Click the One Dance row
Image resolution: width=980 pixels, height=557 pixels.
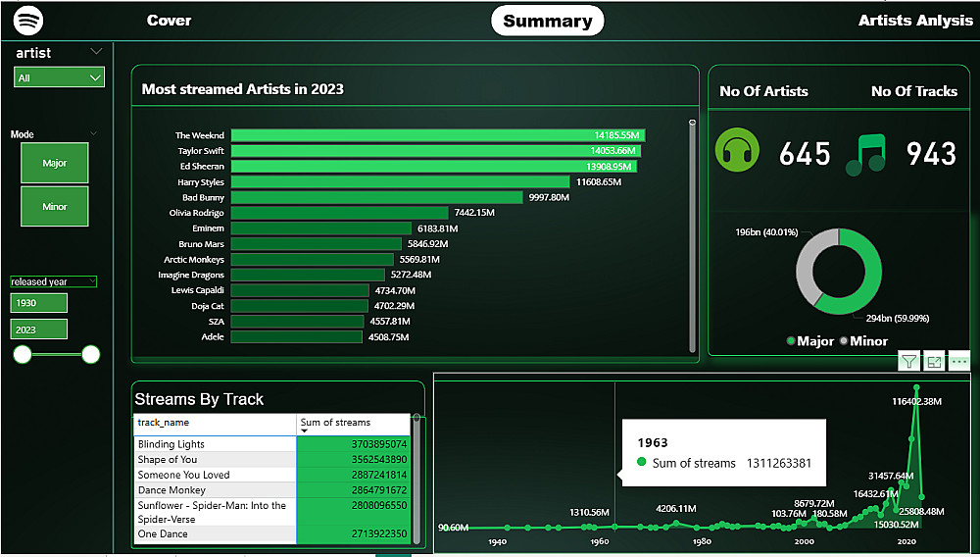(x=271, y=533)
